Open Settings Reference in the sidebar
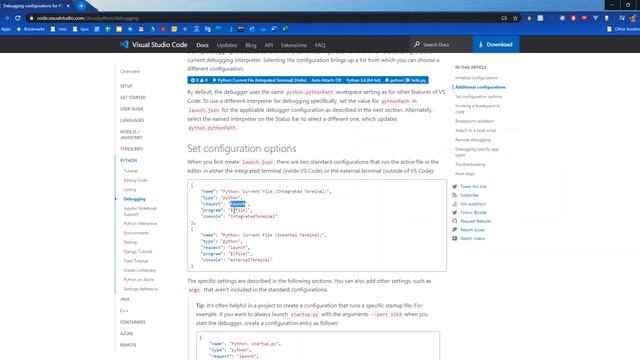Screen dimensions: 640x360 (140, 289)
